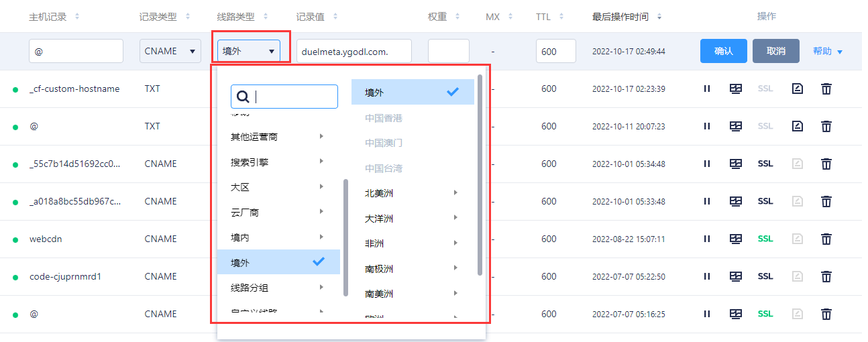Image resolution: width=868 pixels, height=342 pixels.
Task: Pause the code-cjuprnmrd1 record
Action: 707,276
